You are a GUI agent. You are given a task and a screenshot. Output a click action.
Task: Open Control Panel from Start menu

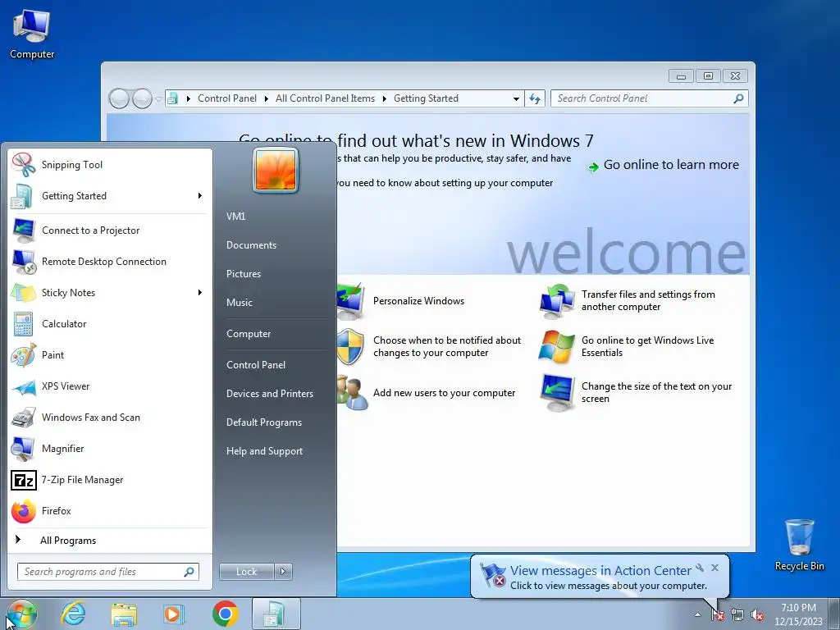tap(256, 365)
